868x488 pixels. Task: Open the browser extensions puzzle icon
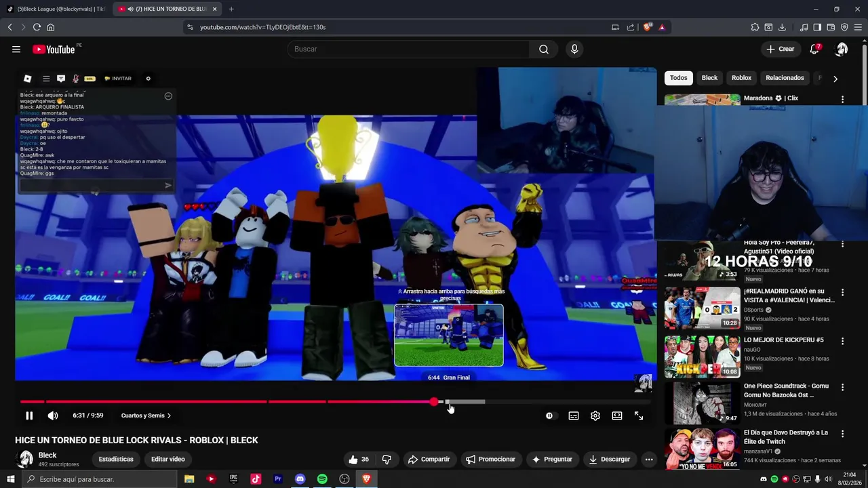[x=755, y=27]
